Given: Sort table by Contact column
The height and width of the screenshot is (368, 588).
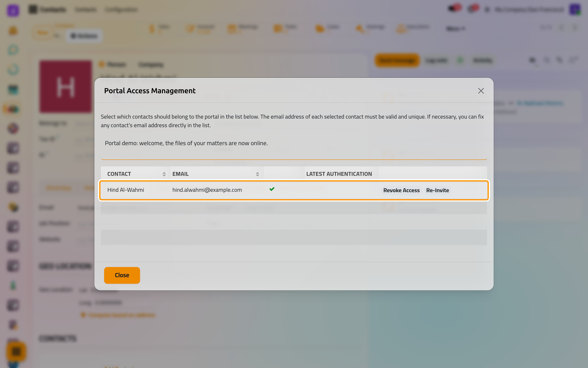Looking at the screenshot, I should (135, 174).
